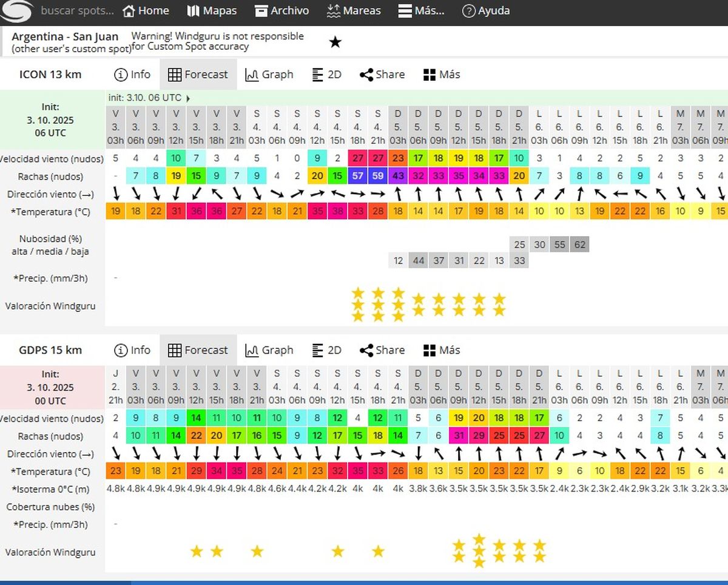Click the 59 knots gust cell in ICON
This screenshot has height=585, width=728.
coord(378,177)
